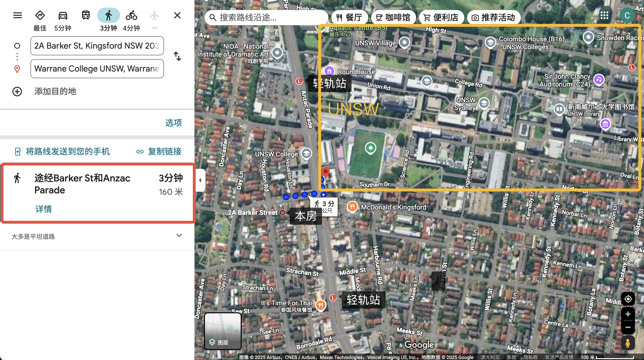Select public transit mode icon

click(x=86, y=15)
